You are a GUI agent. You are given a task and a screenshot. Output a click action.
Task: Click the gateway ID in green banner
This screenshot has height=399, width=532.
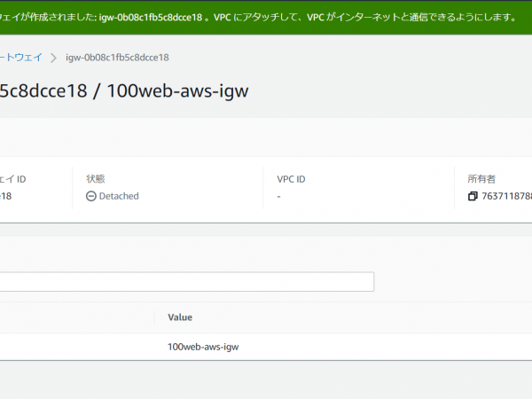pyautogui.click(x=151, y=18)
